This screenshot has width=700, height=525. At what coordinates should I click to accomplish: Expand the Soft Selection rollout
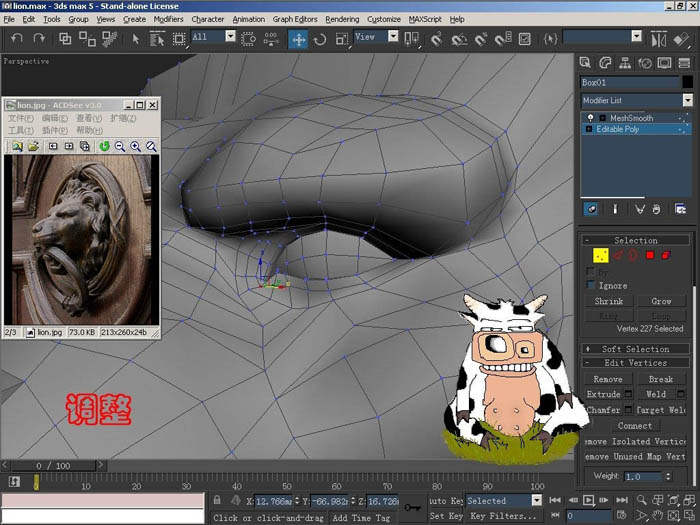tap(634, 349)
